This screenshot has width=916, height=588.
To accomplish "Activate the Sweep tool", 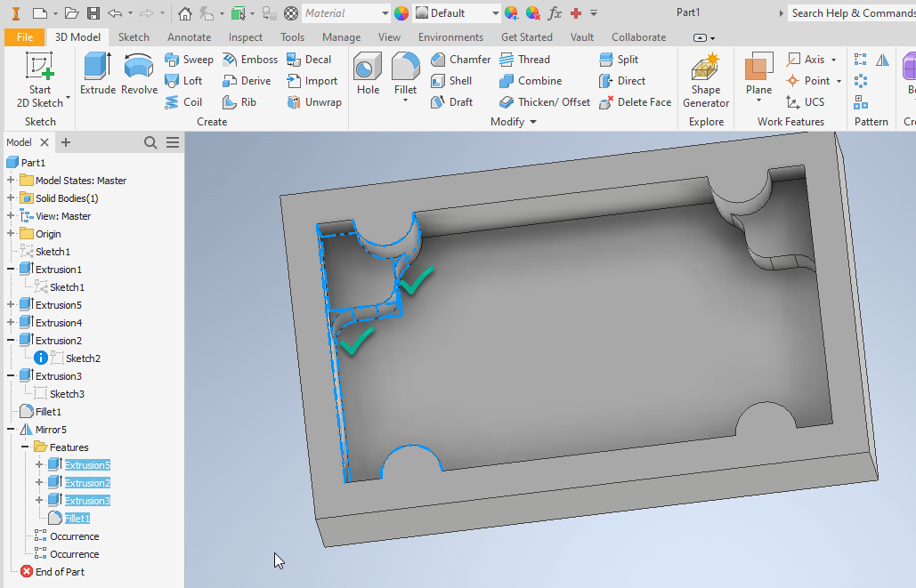I will click(189, 59).
